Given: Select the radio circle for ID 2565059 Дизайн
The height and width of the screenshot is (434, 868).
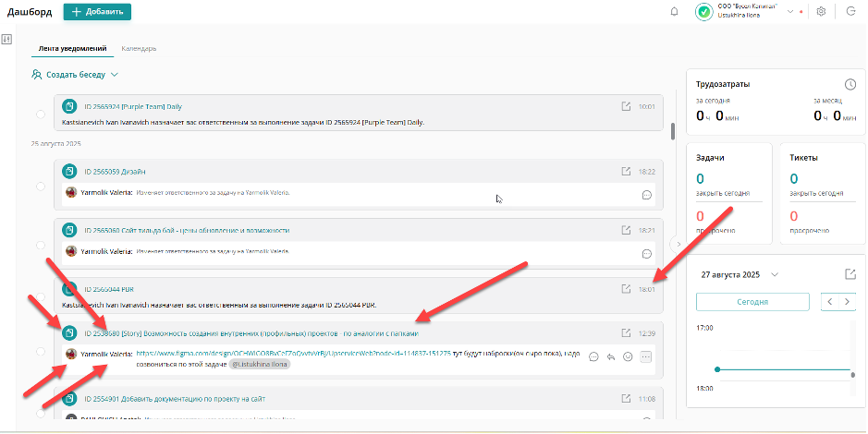Looking at the screenshot, I should pos(41,187).
